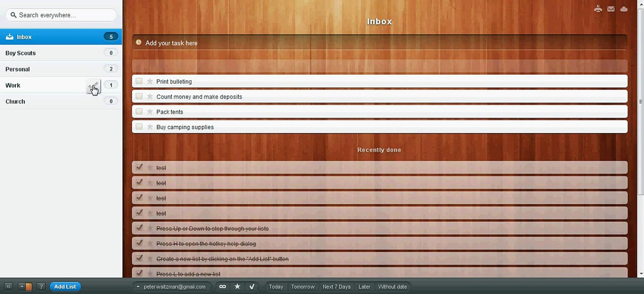Click the Add your task here field
The width and height of the screenshot is (644, 294).
[x=380, y=43]
